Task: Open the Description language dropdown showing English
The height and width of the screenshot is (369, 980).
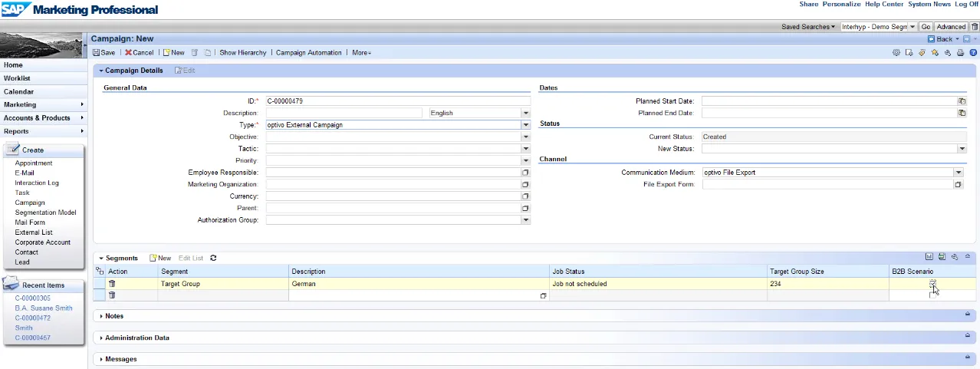Action: (526, 113)
